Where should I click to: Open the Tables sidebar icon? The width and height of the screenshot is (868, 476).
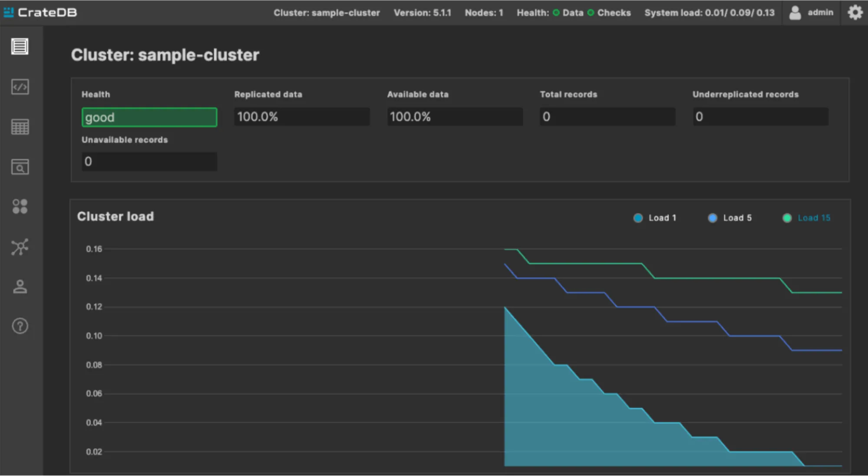20,127
